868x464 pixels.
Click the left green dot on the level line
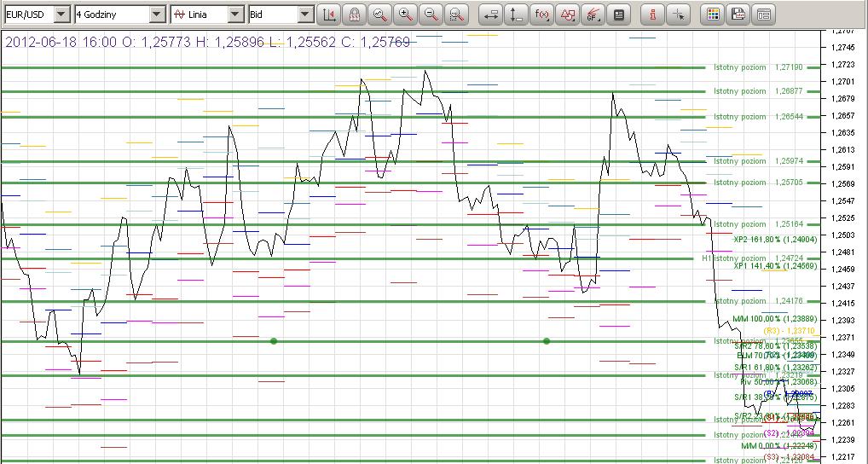[274, 341]
